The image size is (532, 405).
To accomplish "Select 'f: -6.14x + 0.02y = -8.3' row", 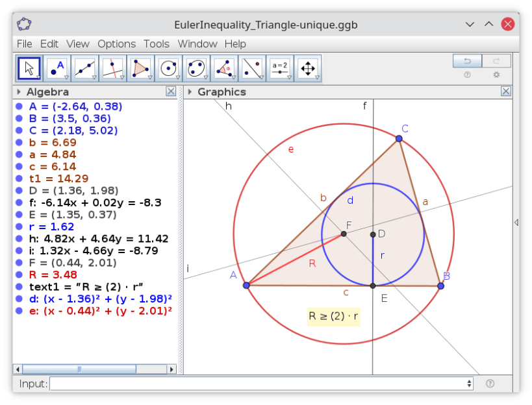I will coord(95,202).
